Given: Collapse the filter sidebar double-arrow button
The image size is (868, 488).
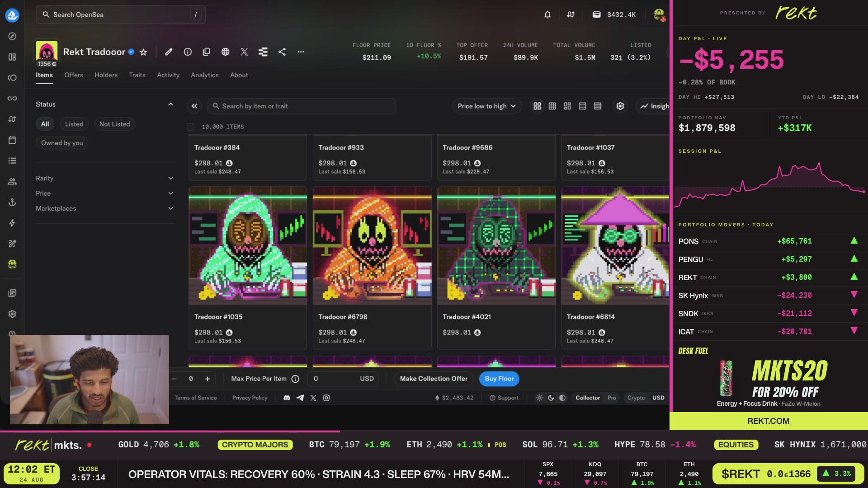Looking at the screenshot, I should (194, 106).
